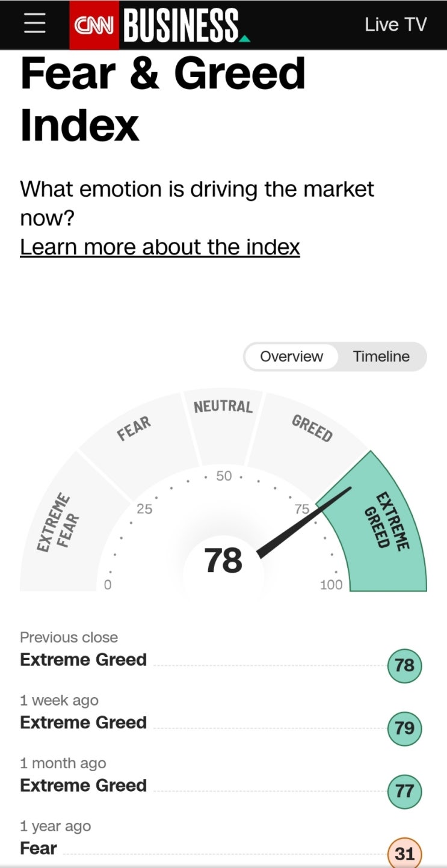The width and height of the screenshot is (447, 868).
Task: Switch to the Timeline view
Action: tap(381, 357)
